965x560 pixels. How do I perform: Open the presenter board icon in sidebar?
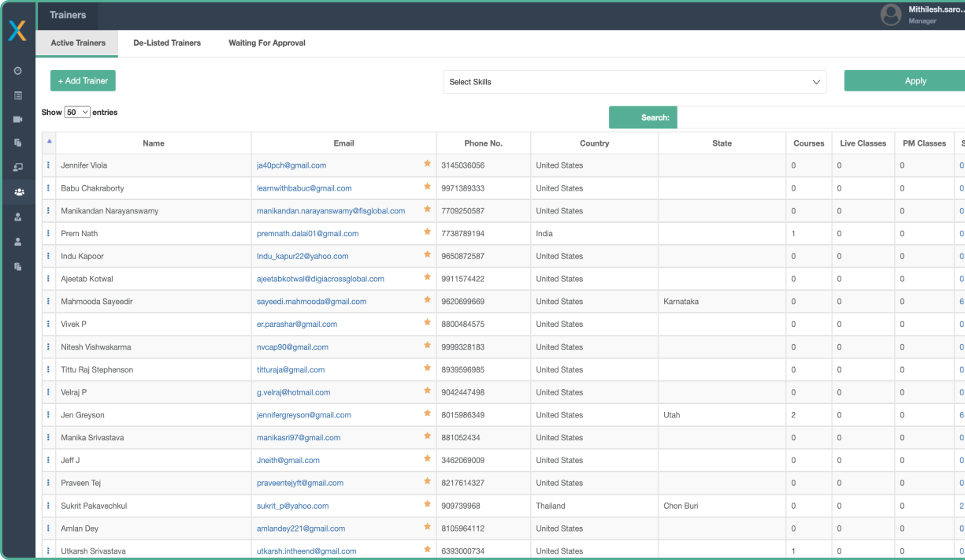pos(18,167)
